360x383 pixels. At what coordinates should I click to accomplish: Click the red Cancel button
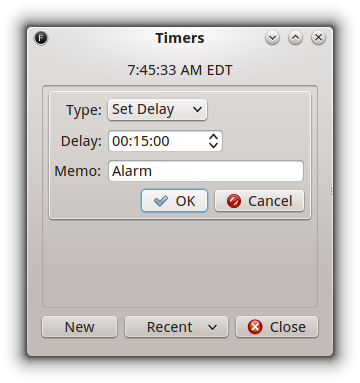coord(259,201)
